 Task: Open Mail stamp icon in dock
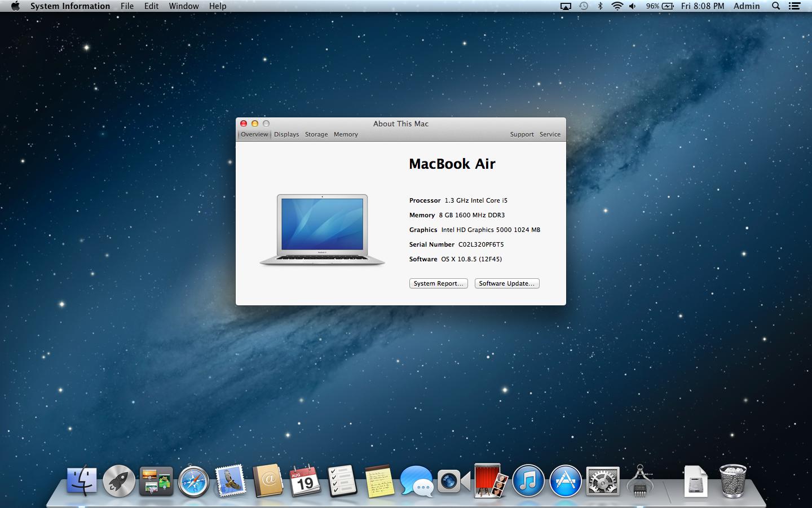point(231,481)
